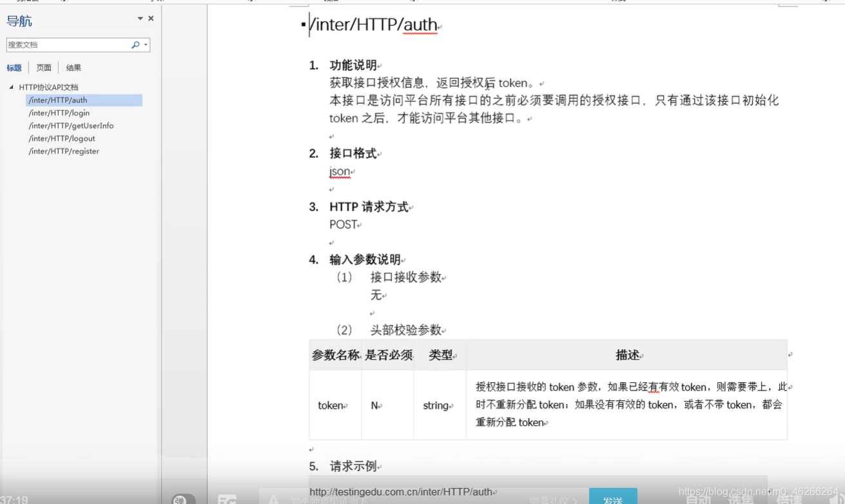Viewport: 845px width, 504px height.
Task: Click the word json in document
Action: [x=340, y=171]
